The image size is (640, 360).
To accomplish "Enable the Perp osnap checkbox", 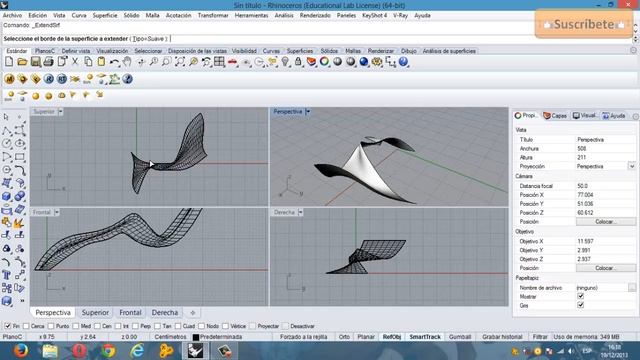I will [136, 326].
